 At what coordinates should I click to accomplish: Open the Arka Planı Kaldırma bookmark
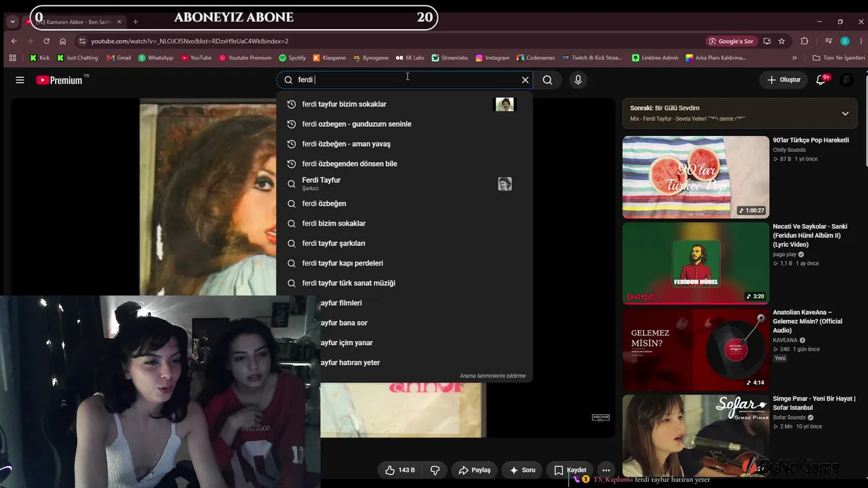(715, 58)
